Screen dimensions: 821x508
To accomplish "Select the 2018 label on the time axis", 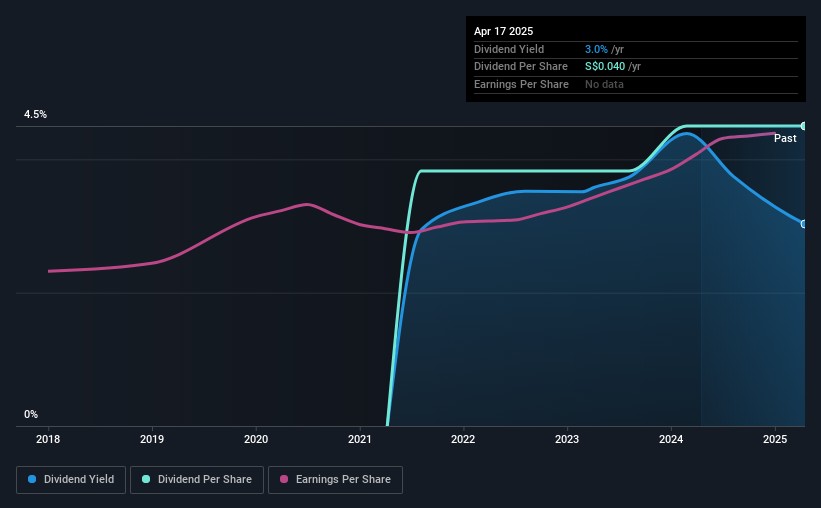I will [48, 438].
